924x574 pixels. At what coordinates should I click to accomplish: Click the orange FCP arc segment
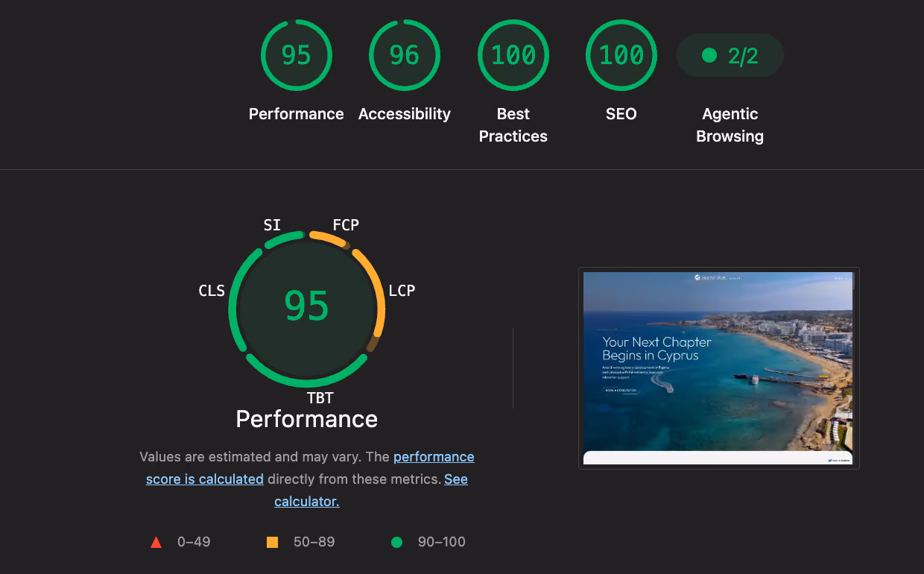click(329, 239)
